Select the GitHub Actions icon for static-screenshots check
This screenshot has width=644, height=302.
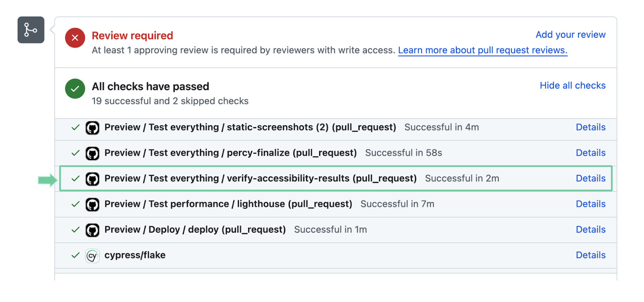coord(92,127)
